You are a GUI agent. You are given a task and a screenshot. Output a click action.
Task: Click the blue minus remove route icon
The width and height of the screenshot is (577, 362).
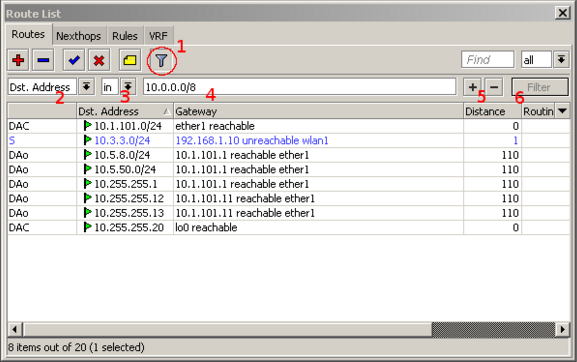point(43,60)
